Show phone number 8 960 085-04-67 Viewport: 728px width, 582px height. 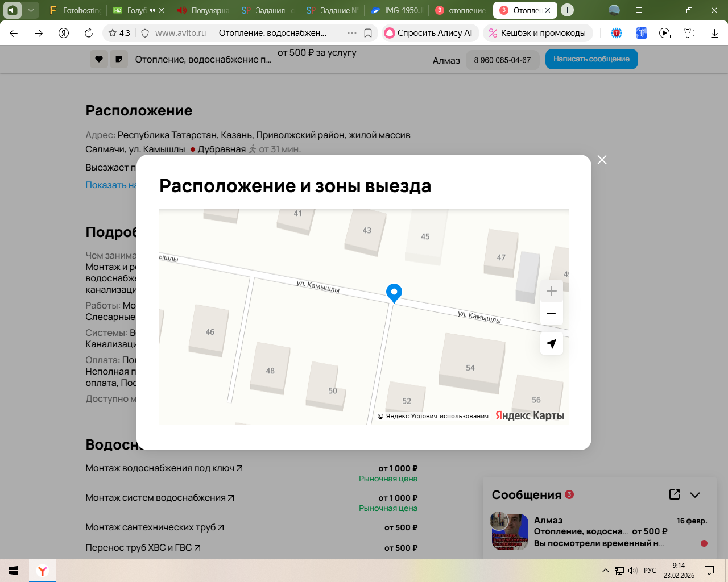tap(502, 60)
